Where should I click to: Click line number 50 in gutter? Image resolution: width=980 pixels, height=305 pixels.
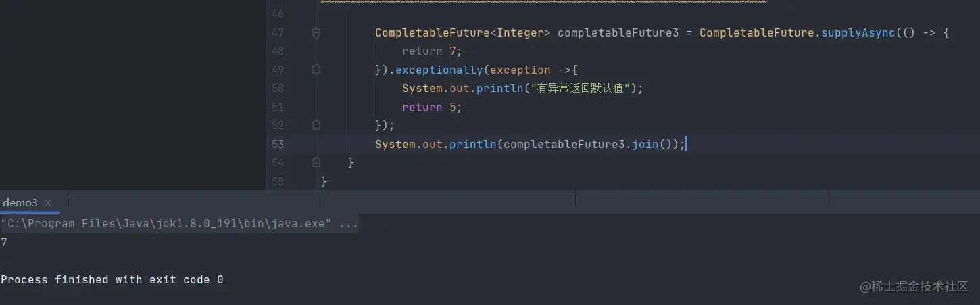coord(277,88)
